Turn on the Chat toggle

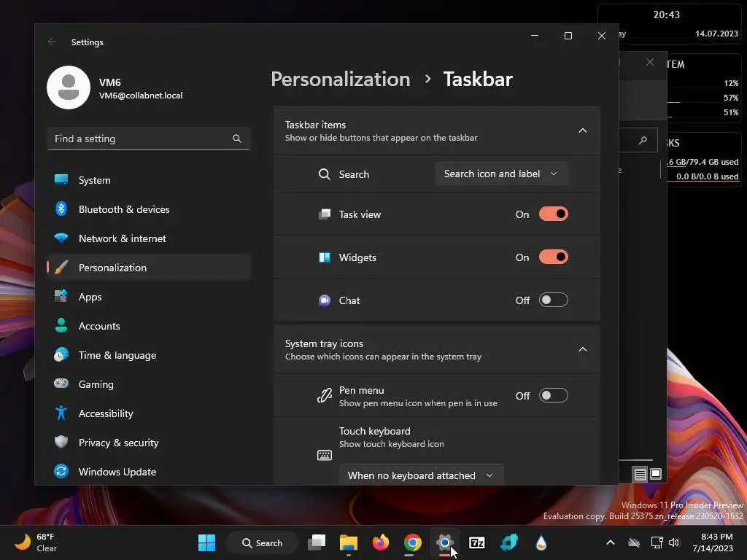[553, 300]
